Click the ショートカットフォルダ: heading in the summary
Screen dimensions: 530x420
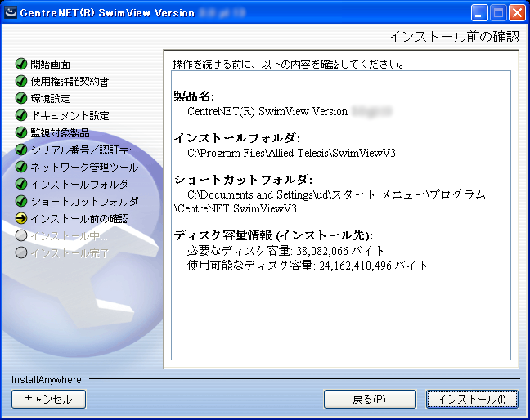tap(243, 180)
